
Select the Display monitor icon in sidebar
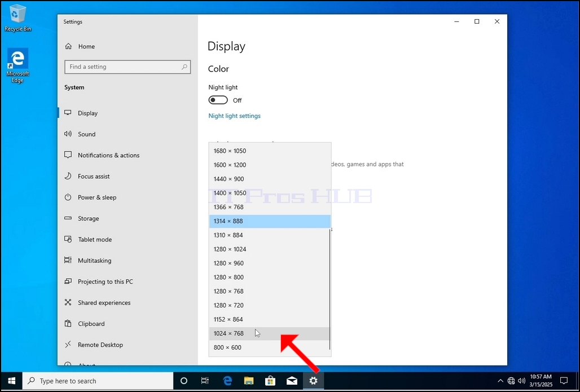(x=68, y=113)
